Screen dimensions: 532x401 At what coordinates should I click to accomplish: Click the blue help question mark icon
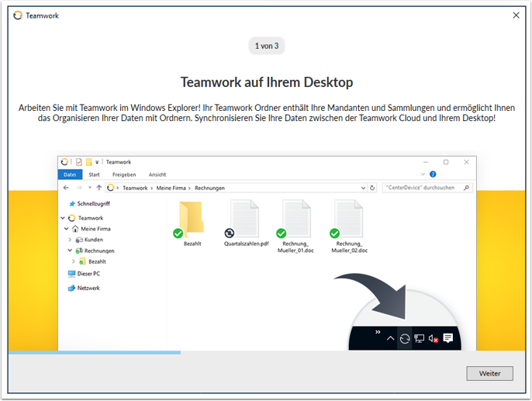(433, 174)
